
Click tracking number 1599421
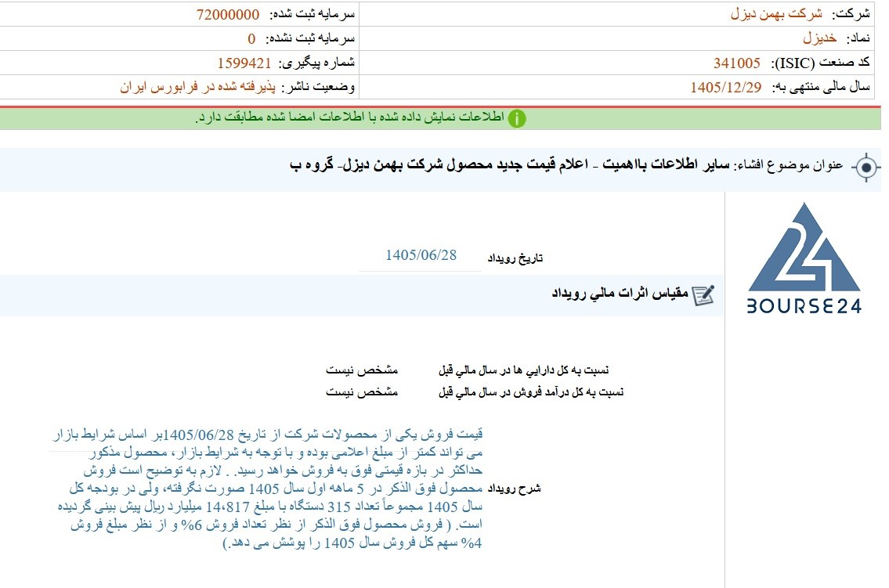(x=244, y=63)
